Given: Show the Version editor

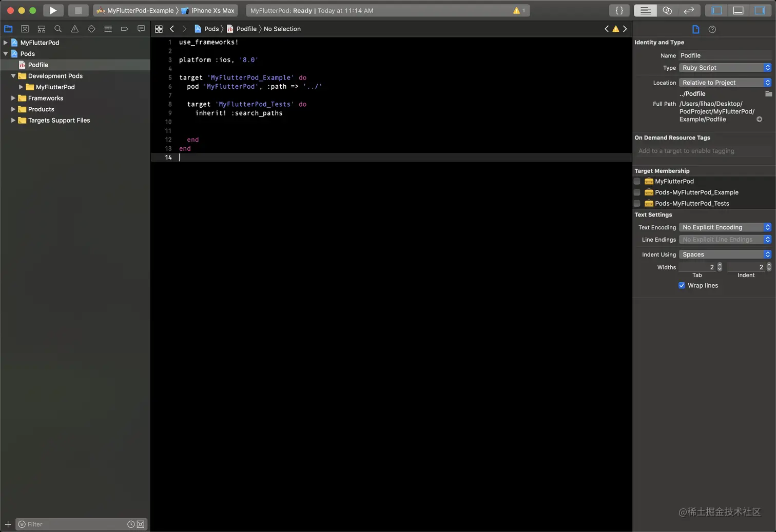Looking at the screenshot, I should 689,10.
